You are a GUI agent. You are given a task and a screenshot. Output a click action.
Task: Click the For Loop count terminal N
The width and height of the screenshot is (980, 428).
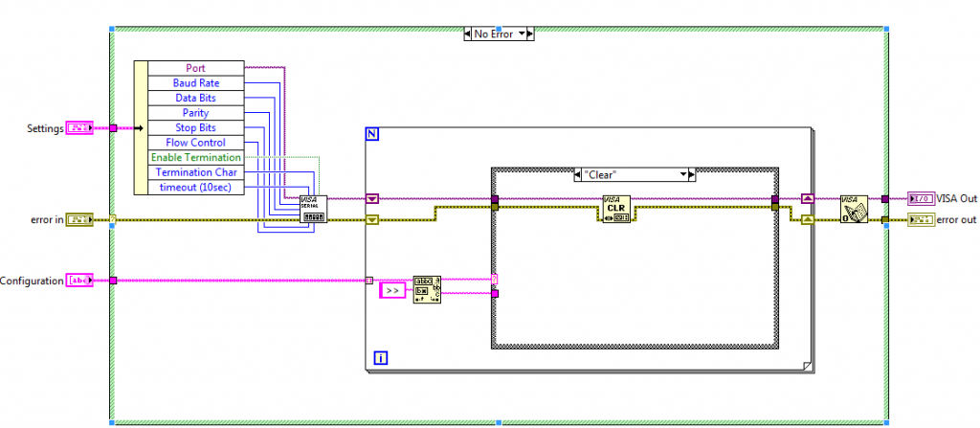tap(372, 135)
